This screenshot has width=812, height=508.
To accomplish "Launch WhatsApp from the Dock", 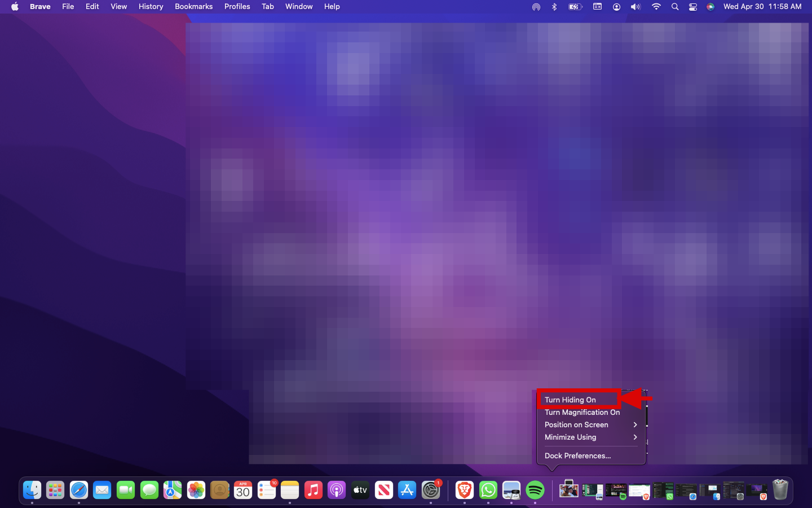I will coord(488,490).
